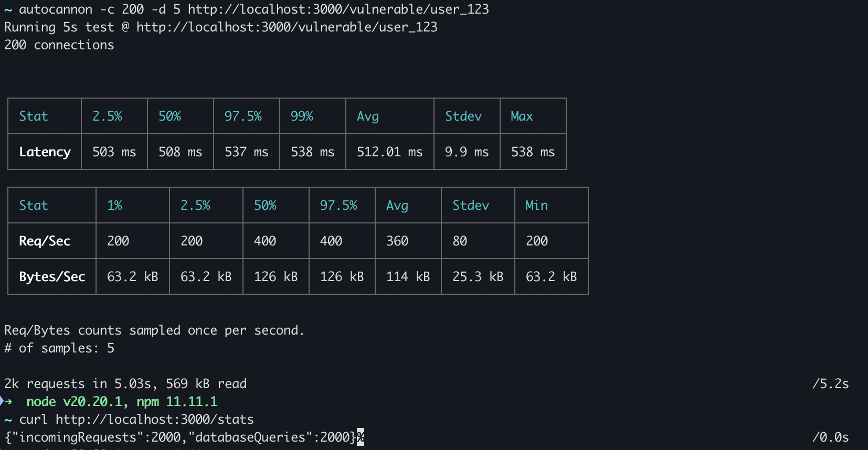Click the 2k requests summary line
This screenshot has height=450, width=868.
click(x=125, y=384)
